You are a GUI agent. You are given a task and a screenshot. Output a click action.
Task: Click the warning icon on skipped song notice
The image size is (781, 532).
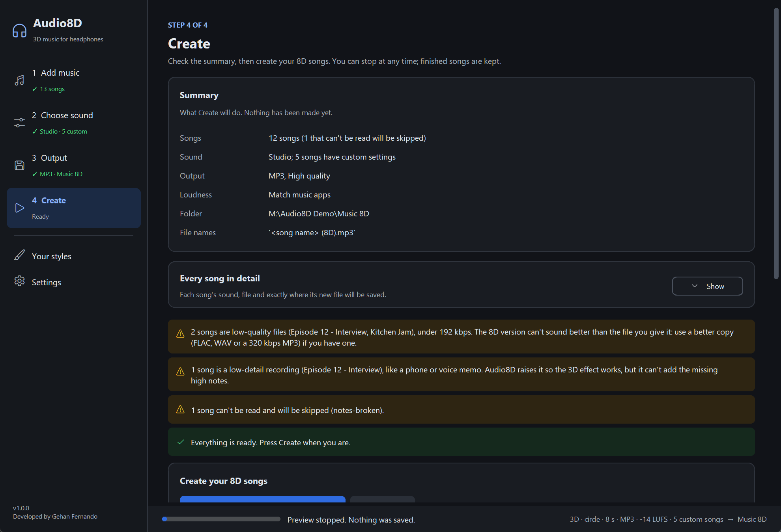180,409
